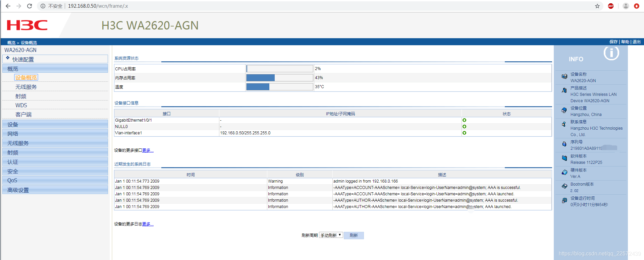
Task: Click the 快速配置 diamond icon
Action: tap(8, 58)
